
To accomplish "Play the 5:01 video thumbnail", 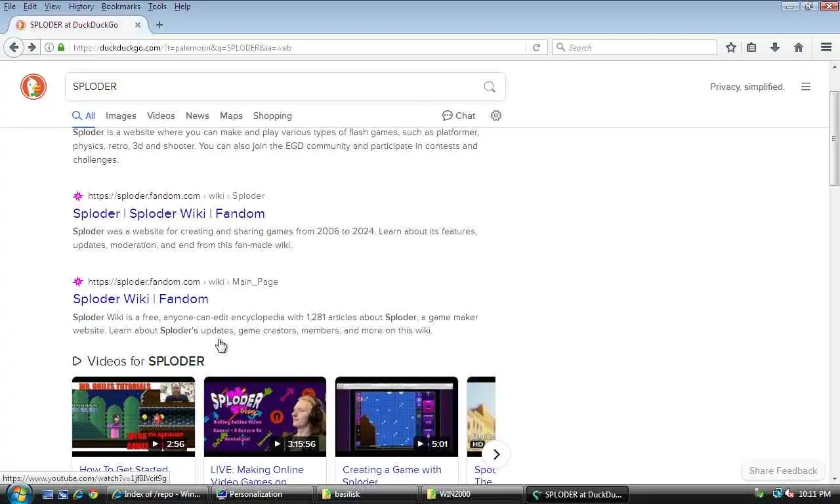I will tap(396, 416).
